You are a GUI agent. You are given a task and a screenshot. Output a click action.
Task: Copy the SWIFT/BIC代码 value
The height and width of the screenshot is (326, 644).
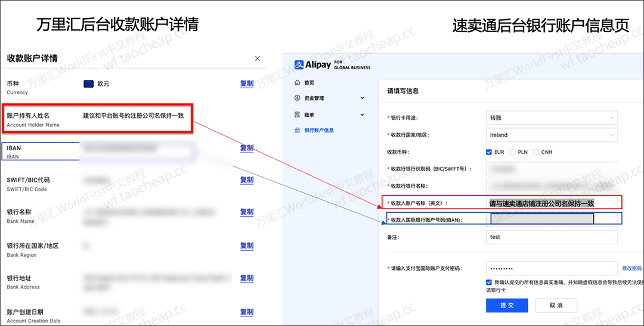pos(247,180)
